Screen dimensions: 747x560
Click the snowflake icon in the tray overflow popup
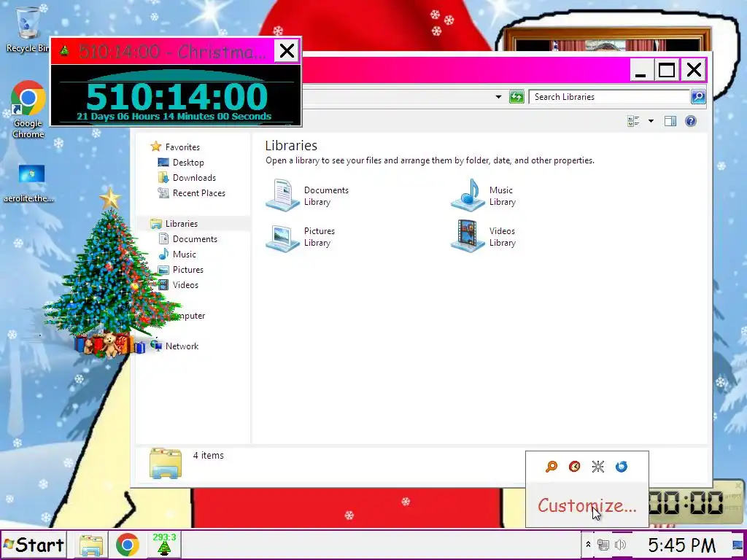pos(598,467)
